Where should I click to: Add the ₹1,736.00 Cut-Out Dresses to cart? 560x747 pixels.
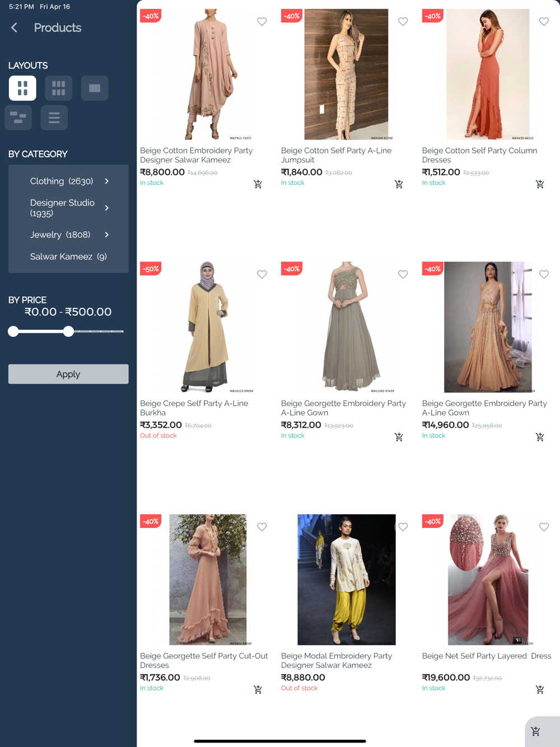(x=258, y=689)
